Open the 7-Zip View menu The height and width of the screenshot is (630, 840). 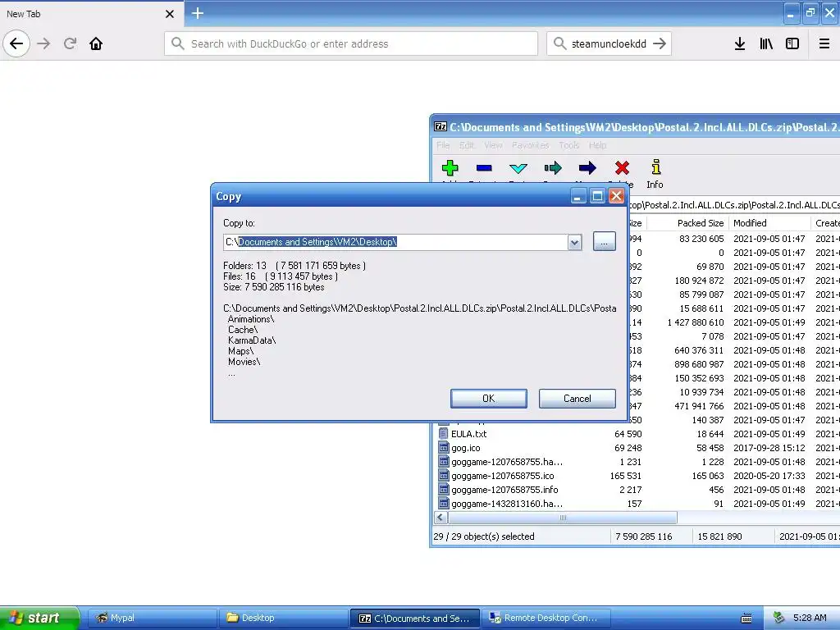pos(493,145)
